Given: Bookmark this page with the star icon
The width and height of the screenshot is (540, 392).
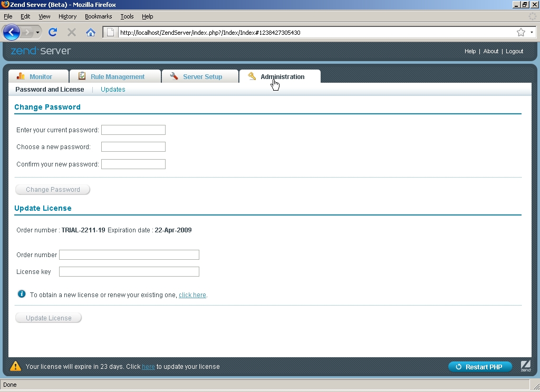Looking at the screenshot, I should 520,32.
